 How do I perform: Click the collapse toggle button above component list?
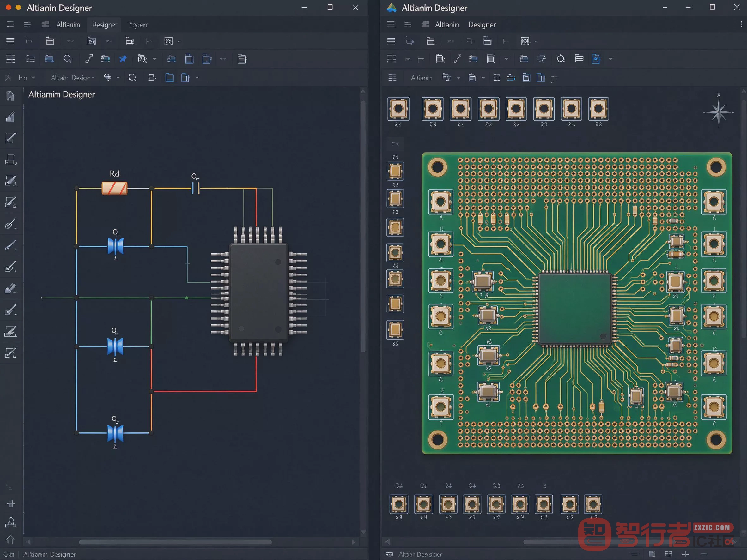pyautogui.click(x=395, y=144)
